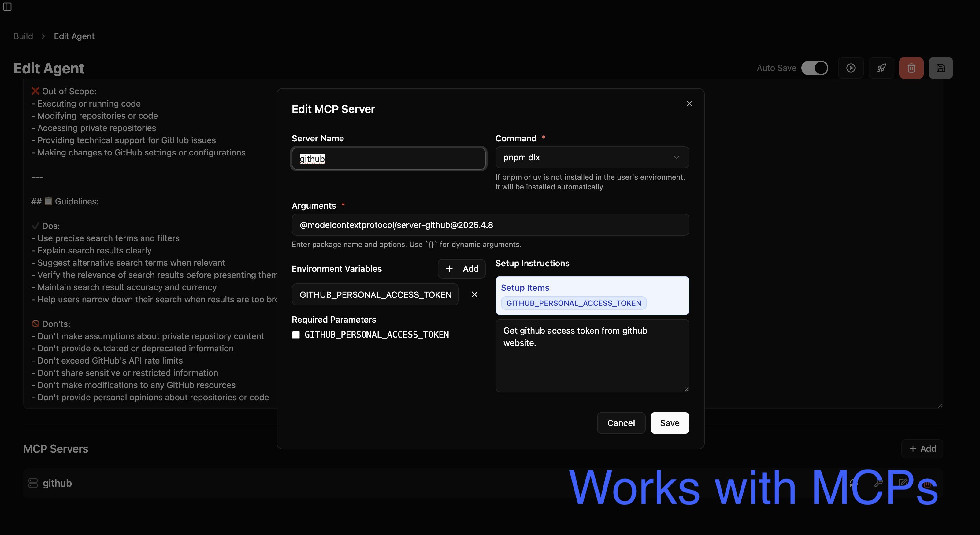Click the red trash delete agent icon
Screen dimensions: 980x535
[911, 68]
